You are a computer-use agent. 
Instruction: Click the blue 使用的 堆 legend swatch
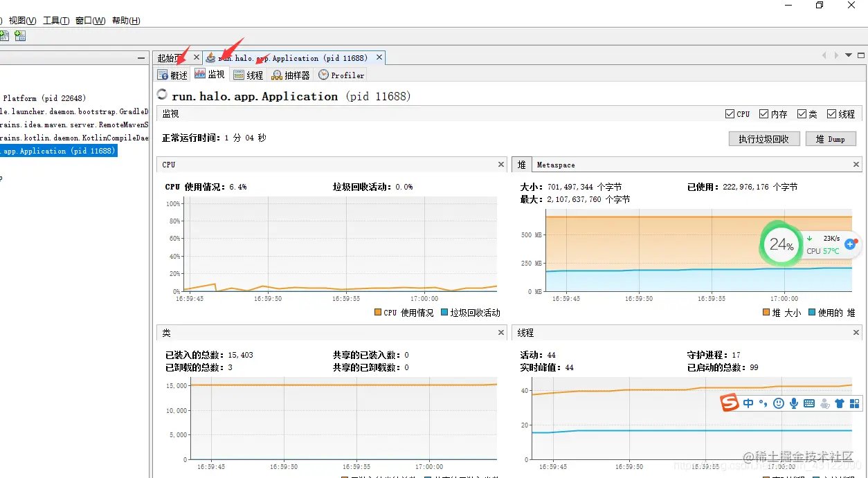(813, 313)
